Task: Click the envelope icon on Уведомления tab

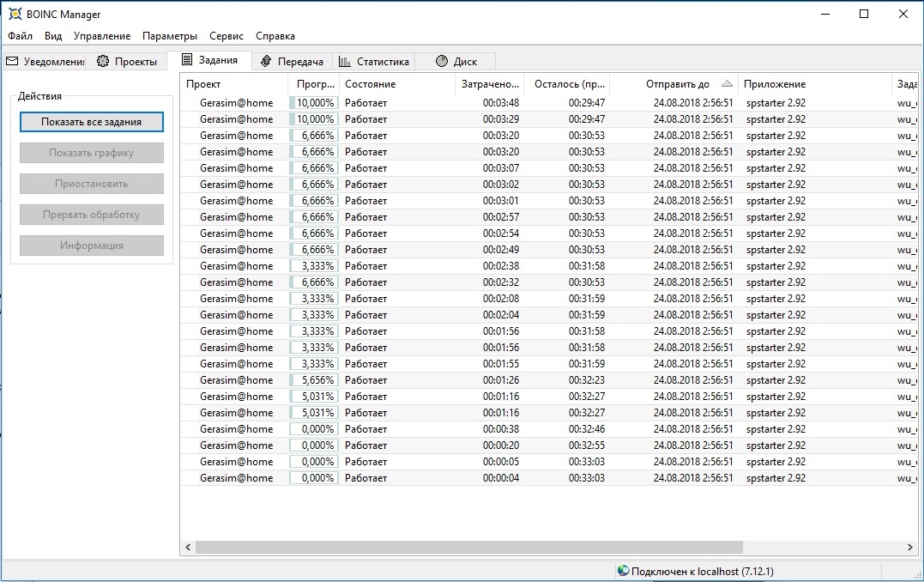Action: 12,61
